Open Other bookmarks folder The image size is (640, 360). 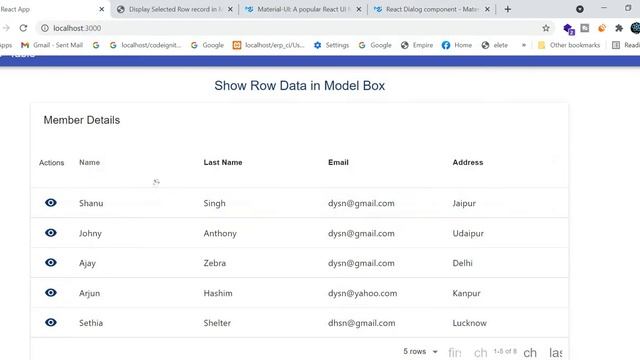pyautogui.click(x=569, y=45)
